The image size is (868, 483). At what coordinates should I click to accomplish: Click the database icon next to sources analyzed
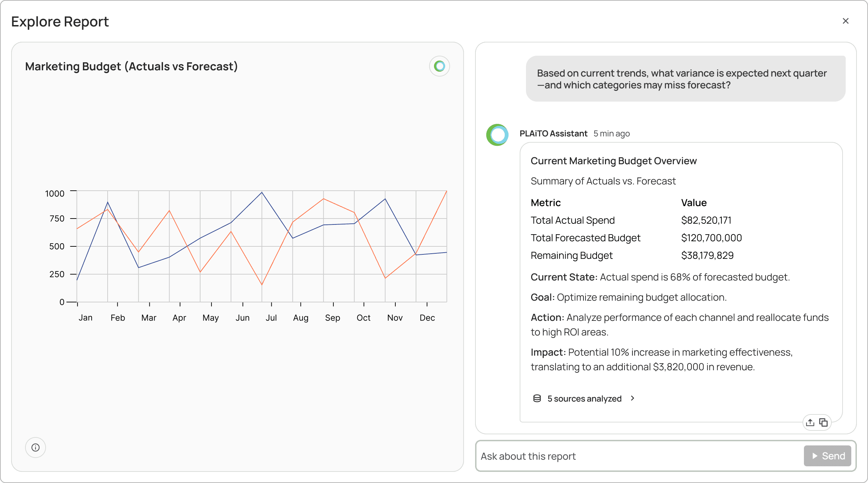(x=536, y=398)
